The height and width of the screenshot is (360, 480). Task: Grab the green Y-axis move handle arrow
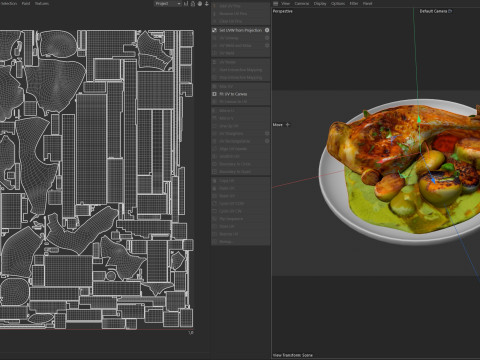pos(418,119)
